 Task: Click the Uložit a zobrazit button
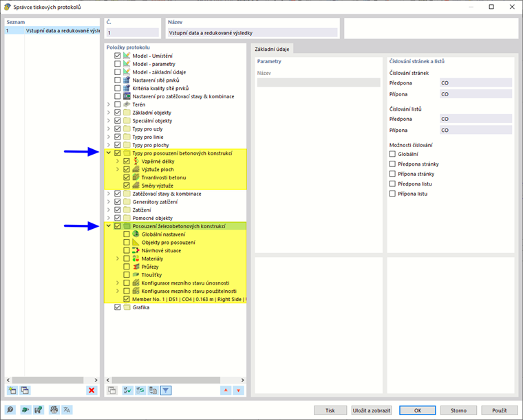coord(371,410)
